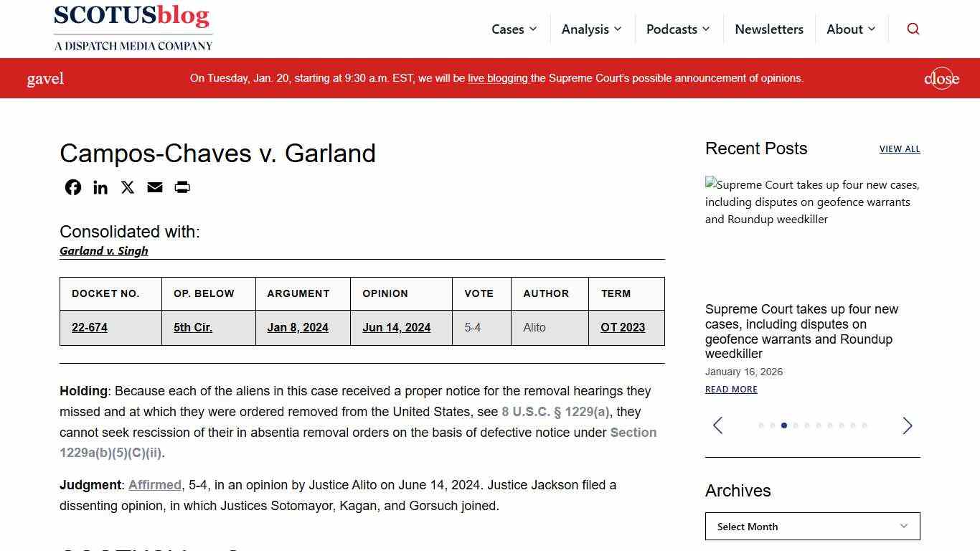The width and height of the screenshot is (980, 551).
Task: Share the case on Facebook
Action: (x=72, y=187)
